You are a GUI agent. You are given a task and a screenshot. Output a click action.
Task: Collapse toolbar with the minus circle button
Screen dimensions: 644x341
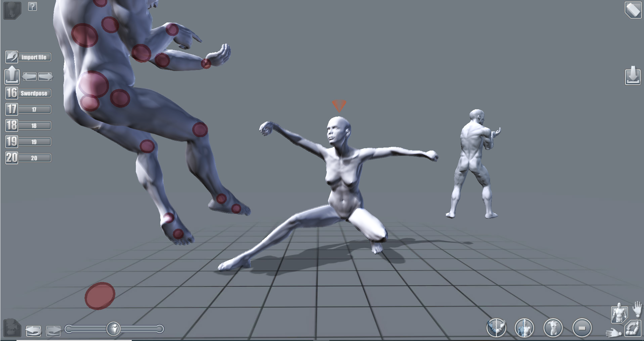[582, 328]
